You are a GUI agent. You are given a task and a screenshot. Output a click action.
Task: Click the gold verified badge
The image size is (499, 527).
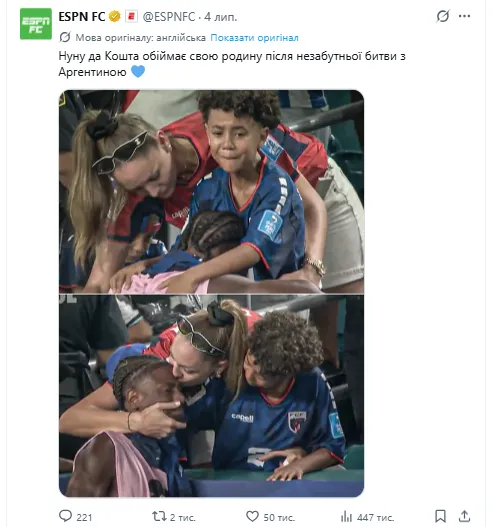[x=115, y=16]
